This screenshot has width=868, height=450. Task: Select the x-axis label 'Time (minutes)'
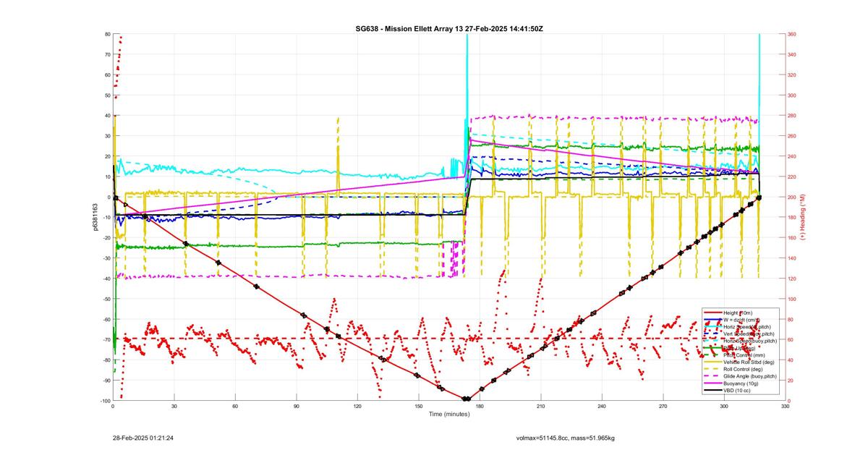[448, 414]
